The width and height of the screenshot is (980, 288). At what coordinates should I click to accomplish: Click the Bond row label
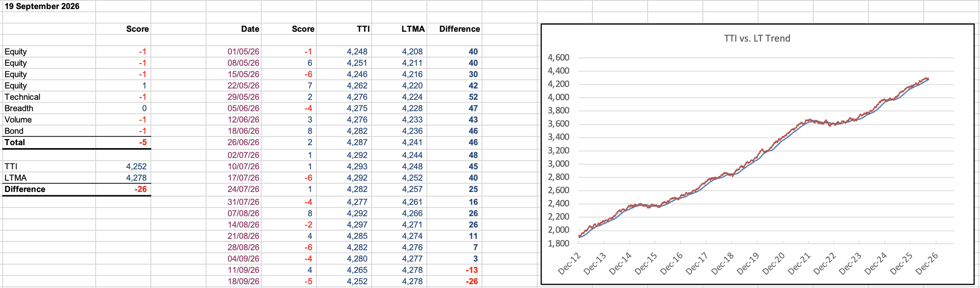[14, 131]
